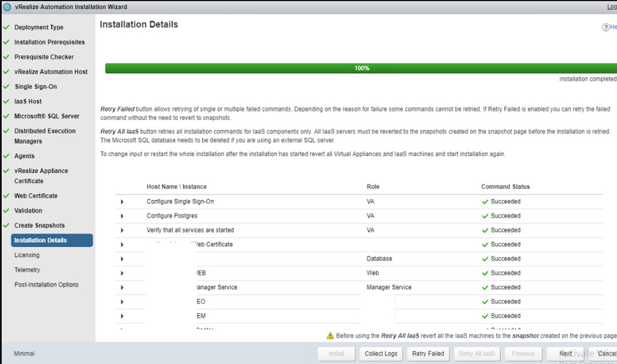Screen dimensions: 617x364
Task: Open the Licensing step in sidebar
Action: click(27, 255)
